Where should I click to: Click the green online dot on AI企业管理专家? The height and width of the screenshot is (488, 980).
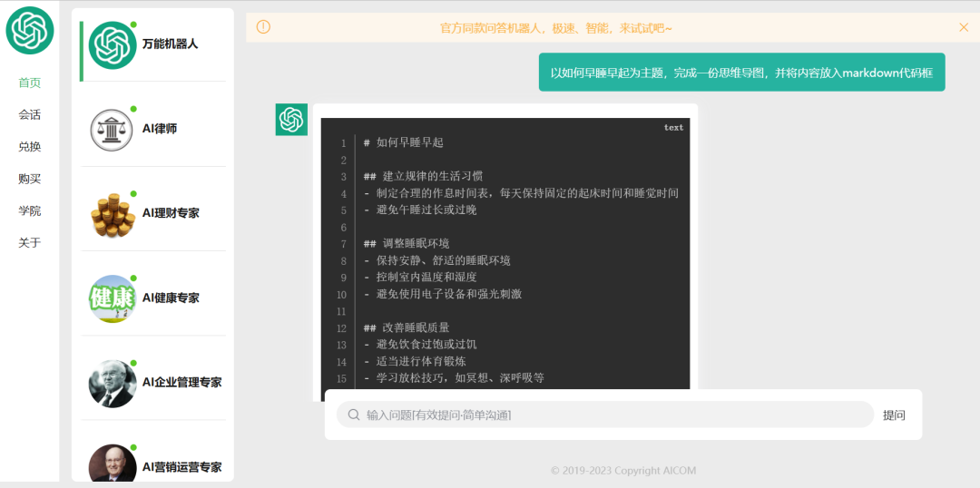133,363
